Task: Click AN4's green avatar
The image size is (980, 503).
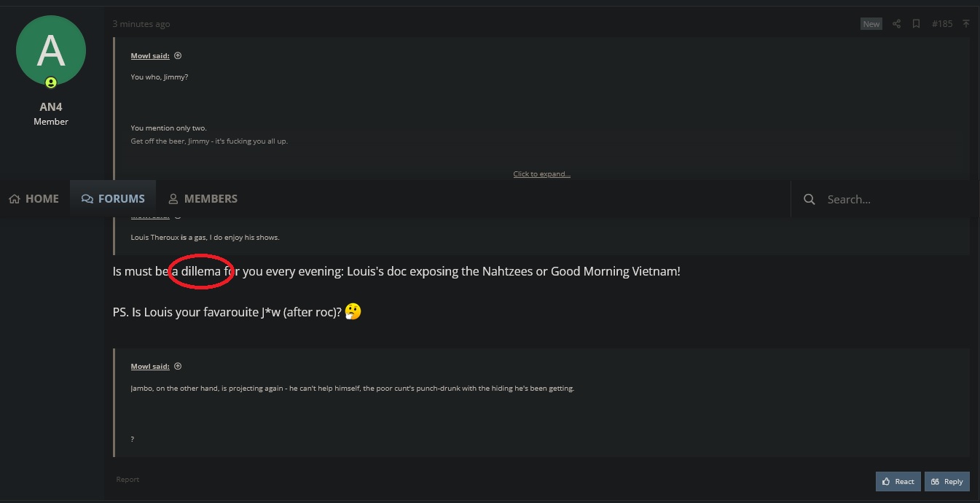Action: [51, 50]
